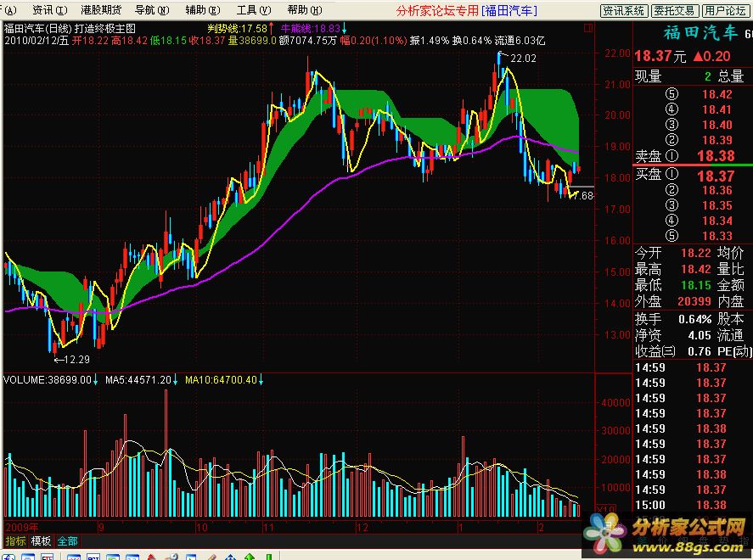Click the VOLUME:38699.00 label
The width and height of the screenshot is (753, 560).
pyautogui.click(x=47, y=380)
